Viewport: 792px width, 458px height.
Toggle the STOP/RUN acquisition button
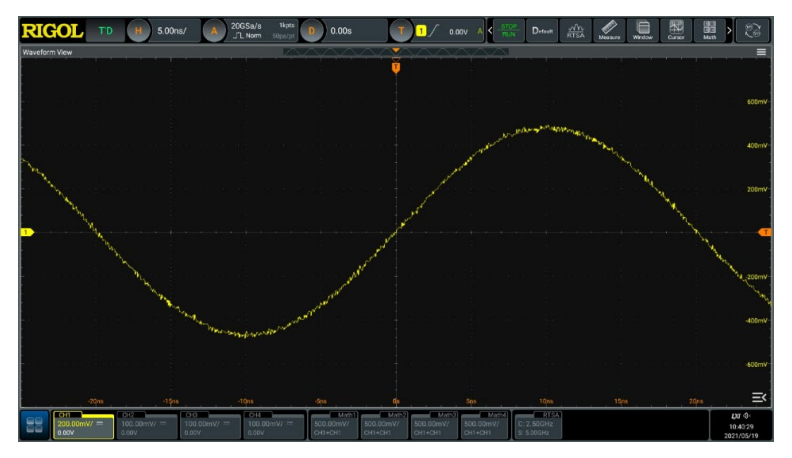[x=509, y=31]
